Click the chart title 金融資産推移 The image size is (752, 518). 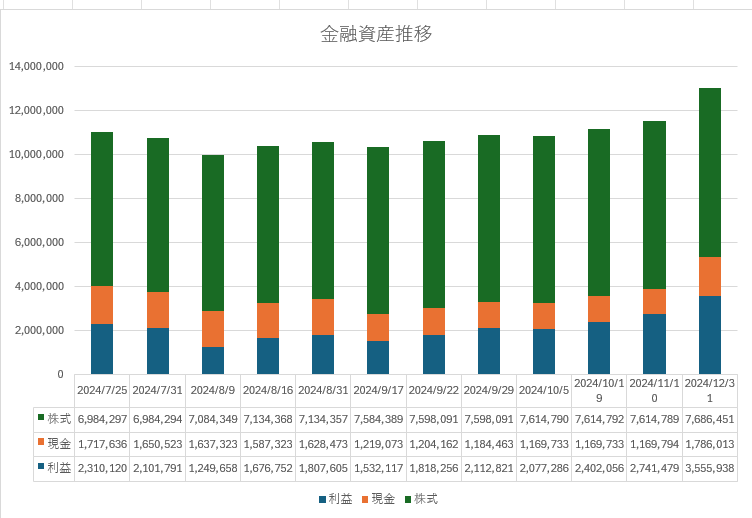[x=376, y=34]
